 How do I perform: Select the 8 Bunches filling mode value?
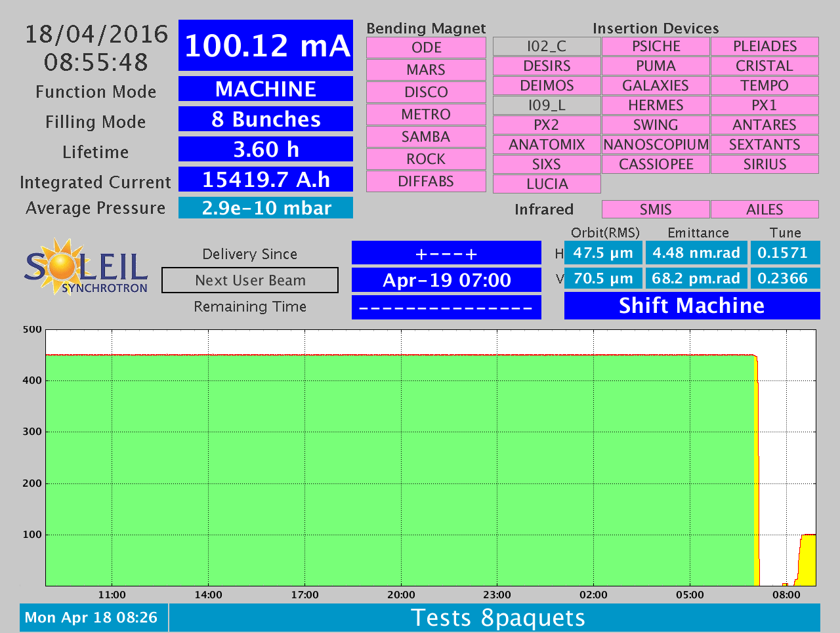click(266, 119)
